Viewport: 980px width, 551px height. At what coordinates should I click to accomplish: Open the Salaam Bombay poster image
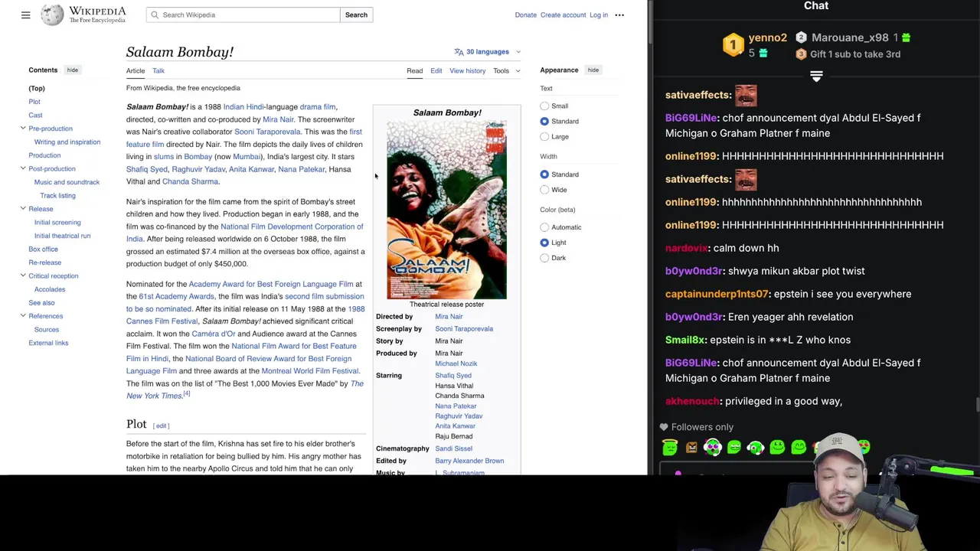click(446, 210)
